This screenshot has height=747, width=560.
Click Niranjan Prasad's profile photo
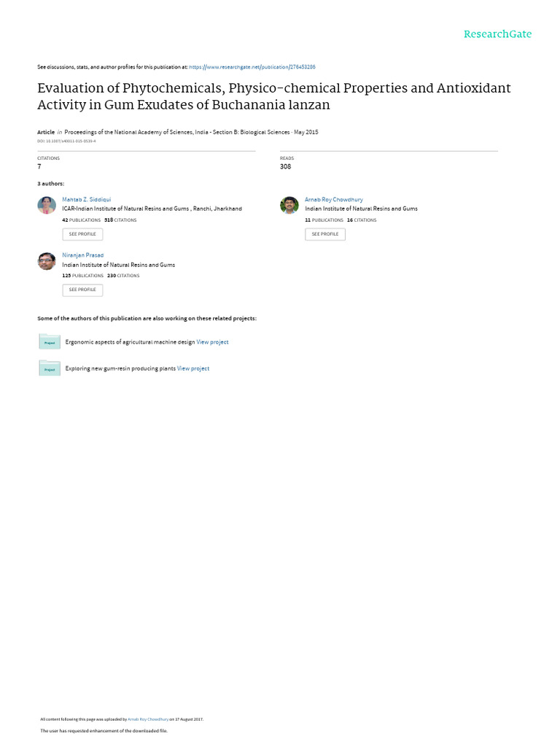click(x=47, y=260)
